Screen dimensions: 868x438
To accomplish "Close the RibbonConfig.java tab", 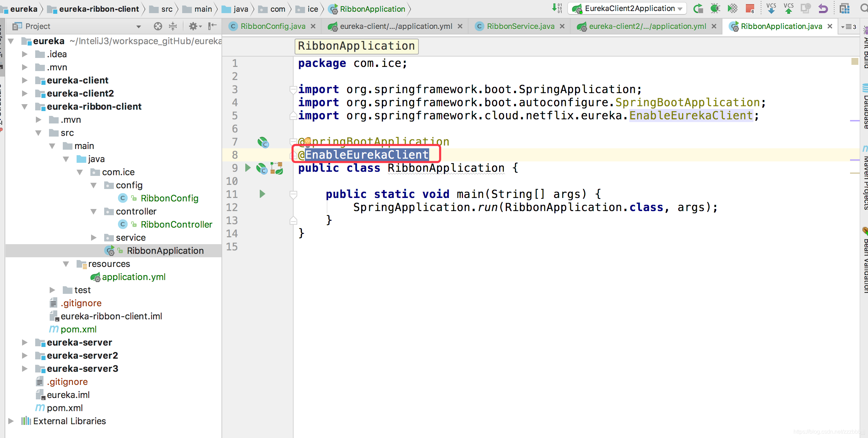I will click(x=313, y=26).
